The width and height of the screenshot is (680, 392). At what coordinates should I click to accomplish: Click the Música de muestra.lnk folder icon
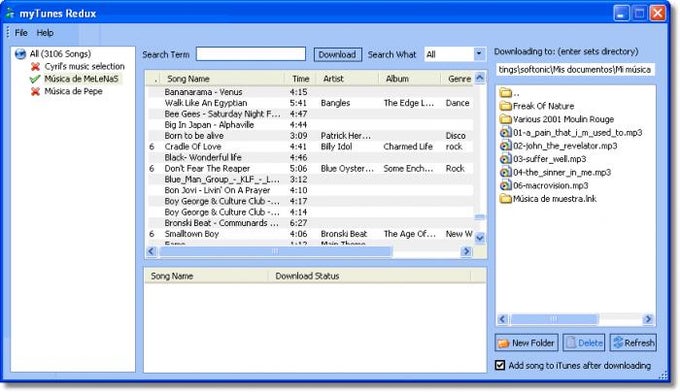pos(505,199)
